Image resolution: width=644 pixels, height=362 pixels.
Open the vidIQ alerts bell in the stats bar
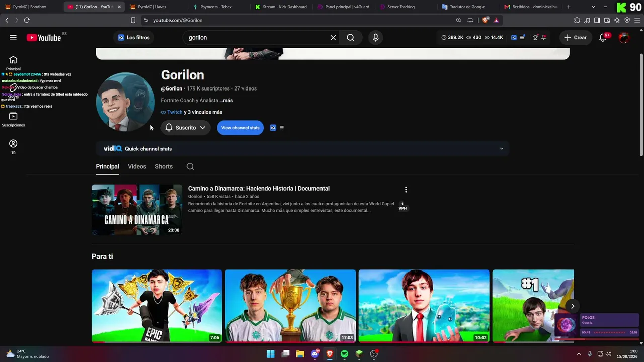[x=544, y=38]
